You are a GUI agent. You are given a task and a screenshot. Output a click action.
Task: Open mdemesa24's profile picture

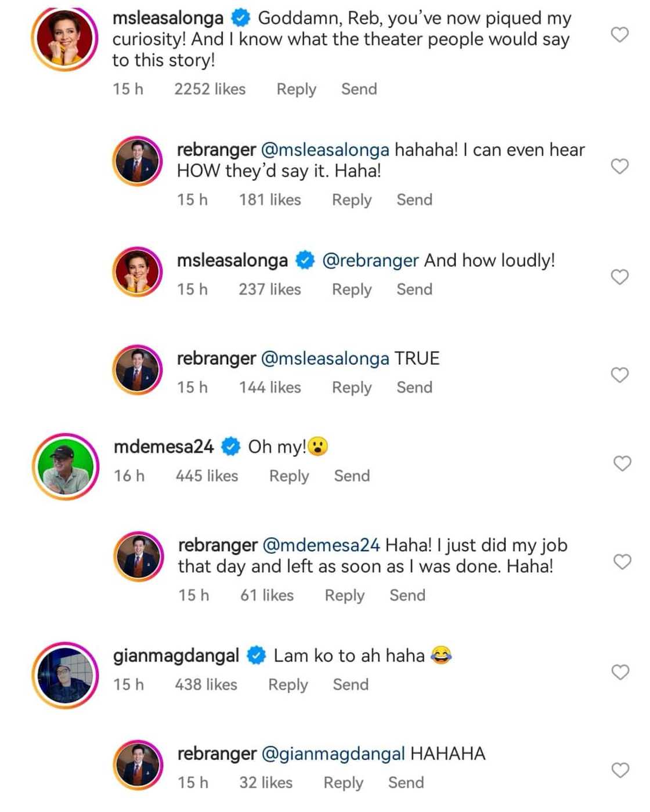65,467
